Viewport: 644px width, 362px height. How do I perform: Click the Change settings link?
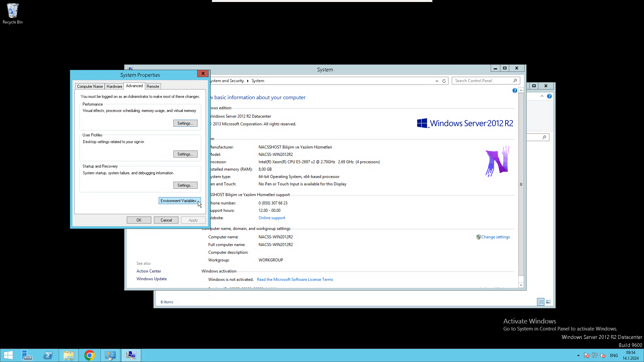(x=495, y=237)
